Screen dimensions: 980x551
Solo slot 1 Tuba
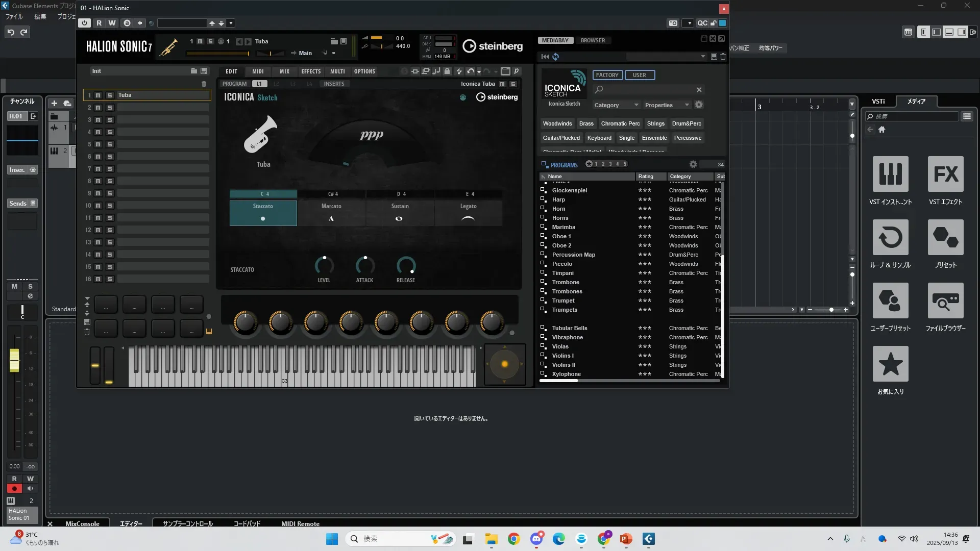[x=110, y=95]
